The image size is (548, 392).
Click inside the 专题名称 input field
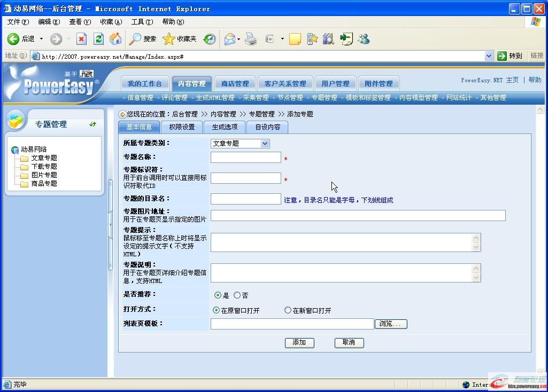[245, 157]
